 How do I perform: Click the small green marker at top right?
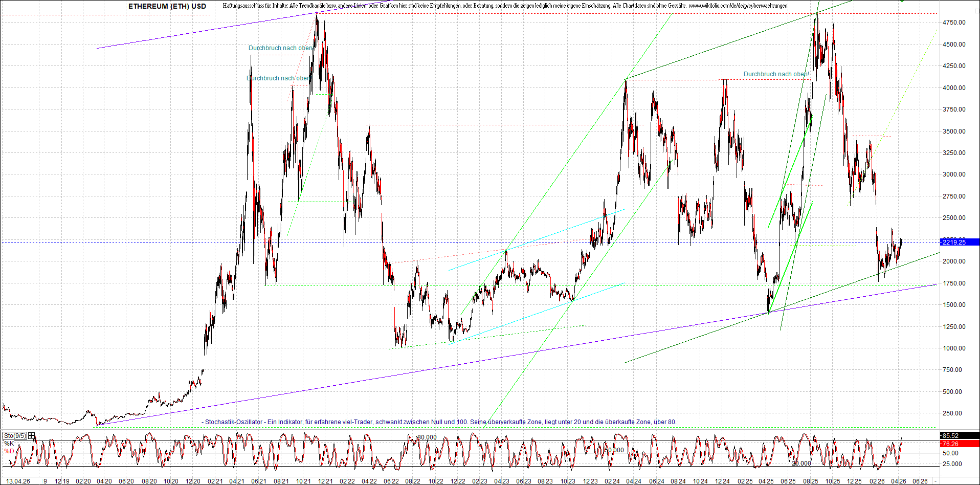(902, 2)
